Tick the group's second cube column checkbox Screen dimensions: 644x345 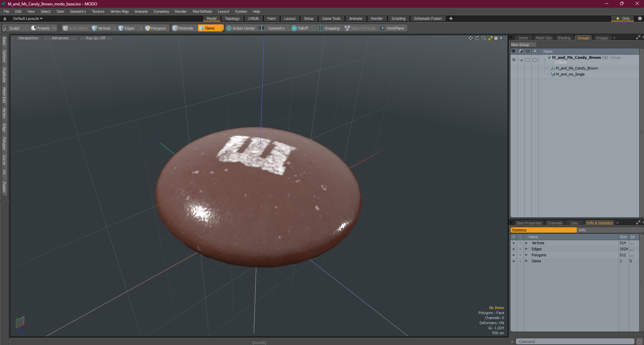click(535, 60)
